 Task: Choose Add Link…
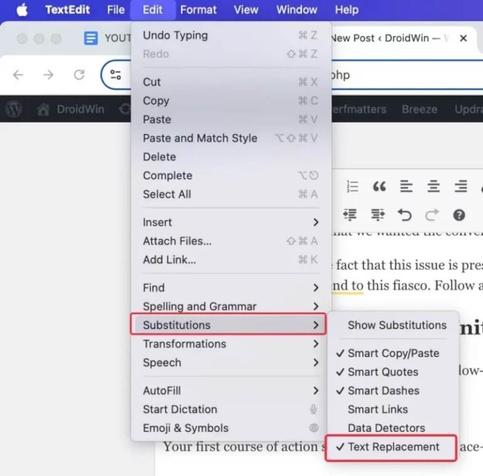[x=231, y=260]
